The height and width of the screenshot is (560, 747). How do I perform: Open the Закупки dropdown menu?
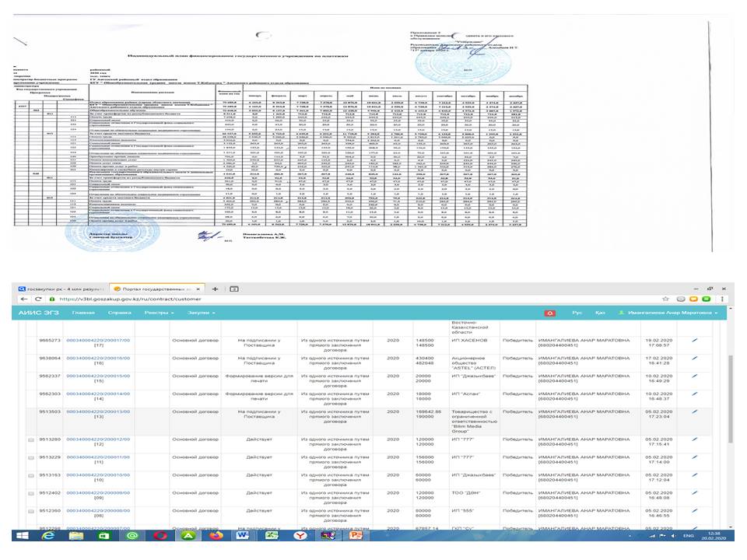point(202,313)
